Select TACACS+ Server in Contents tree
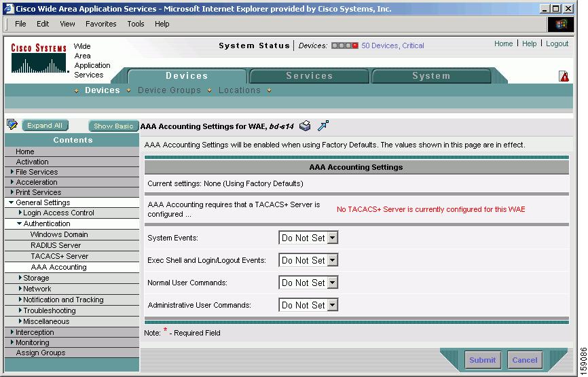588x377 pixels. click(x=60, y=256)
